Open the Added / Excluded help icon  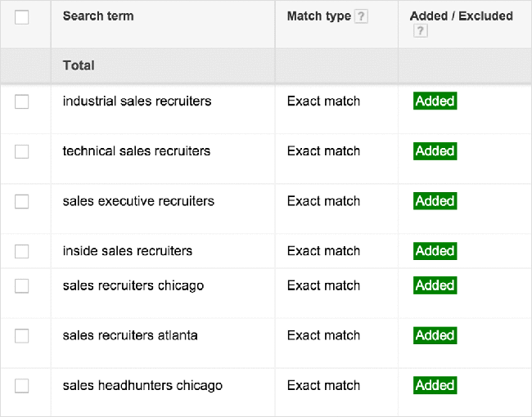point(421,31)
